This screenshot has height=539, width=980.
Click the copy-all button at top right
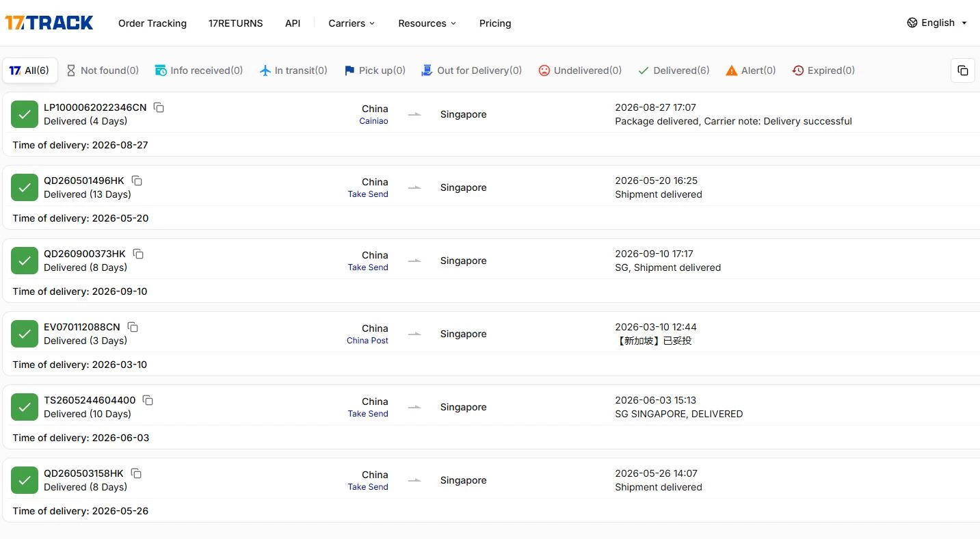pos(962,70)
